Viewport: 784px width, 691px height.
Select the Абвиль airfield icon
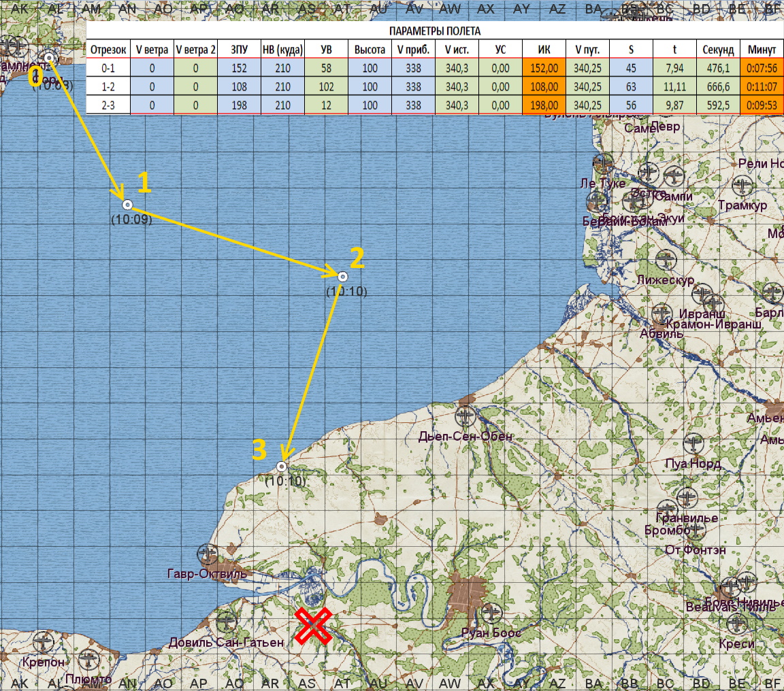point(661,314)
